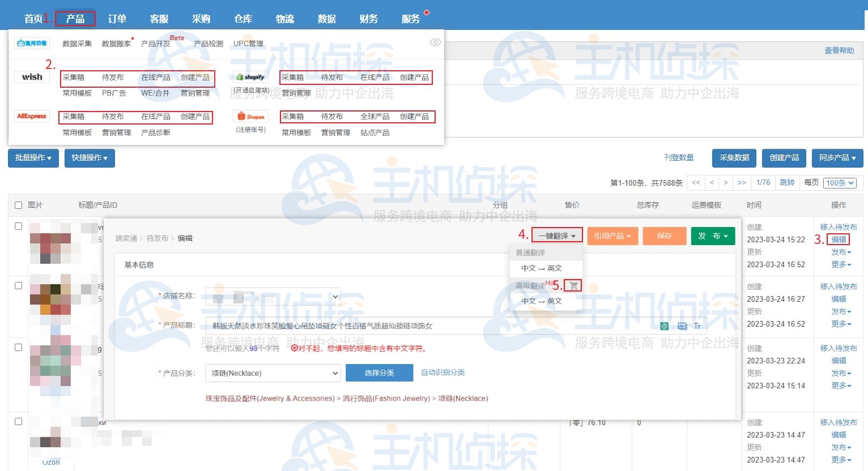The height and width of the screenshot is (471, 868).
Task: Toggle the select-all checkbox in the list header
Action: 18,204
